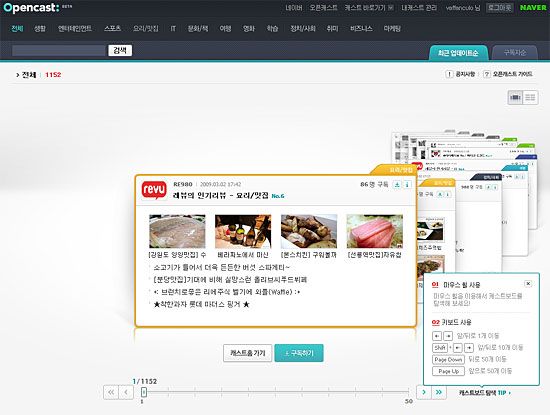Screen dimensions: 550x415
Task: Open the IT category
Action: [173, 29]
